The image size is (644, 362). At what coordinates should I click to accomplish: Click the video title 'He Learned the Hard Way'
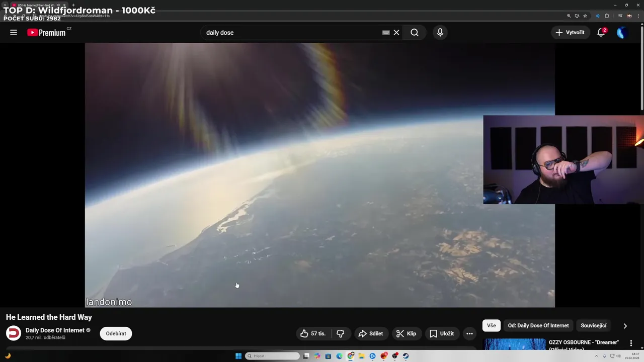click(49, 317)
